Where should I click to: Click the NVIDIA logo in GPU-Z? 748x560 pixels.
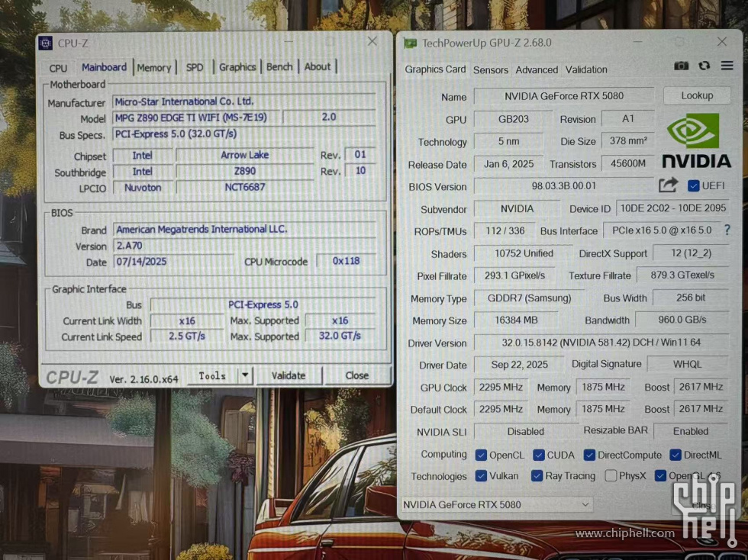tap(695, 140)
